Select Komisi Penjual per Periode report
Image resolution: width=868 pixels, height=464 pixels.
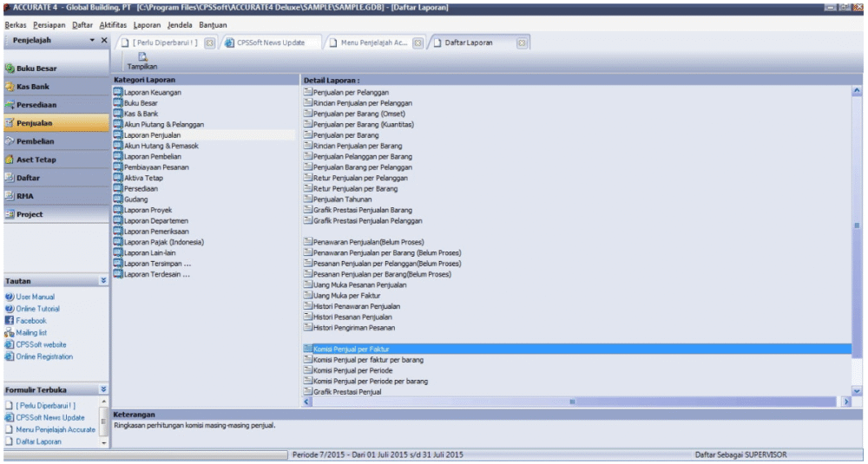click(352, 370)
